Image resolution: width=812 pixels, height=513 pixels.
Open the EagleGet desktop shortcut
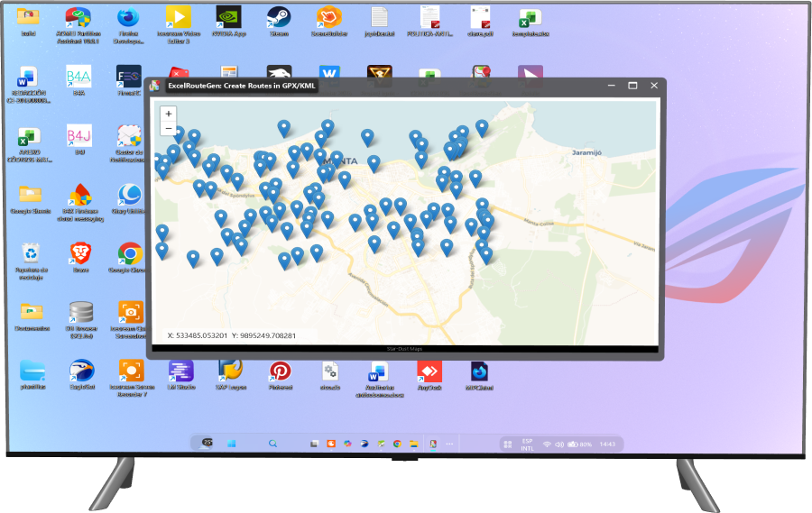click(82, 374)
